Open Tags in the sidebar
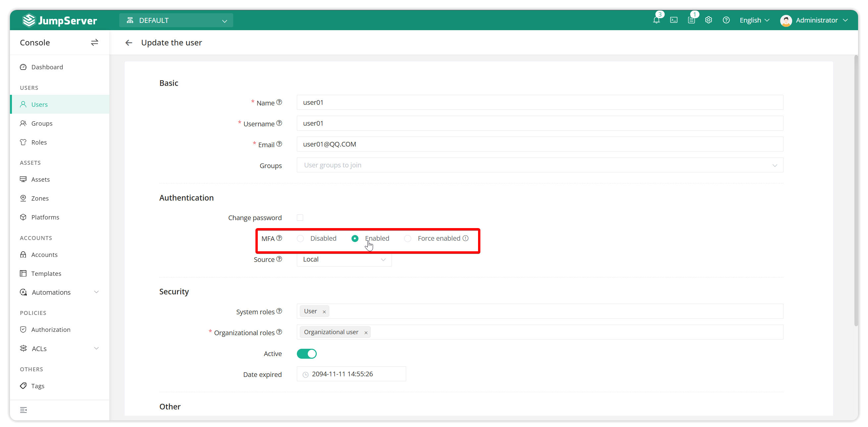The image size is (868, 427). 60,386
